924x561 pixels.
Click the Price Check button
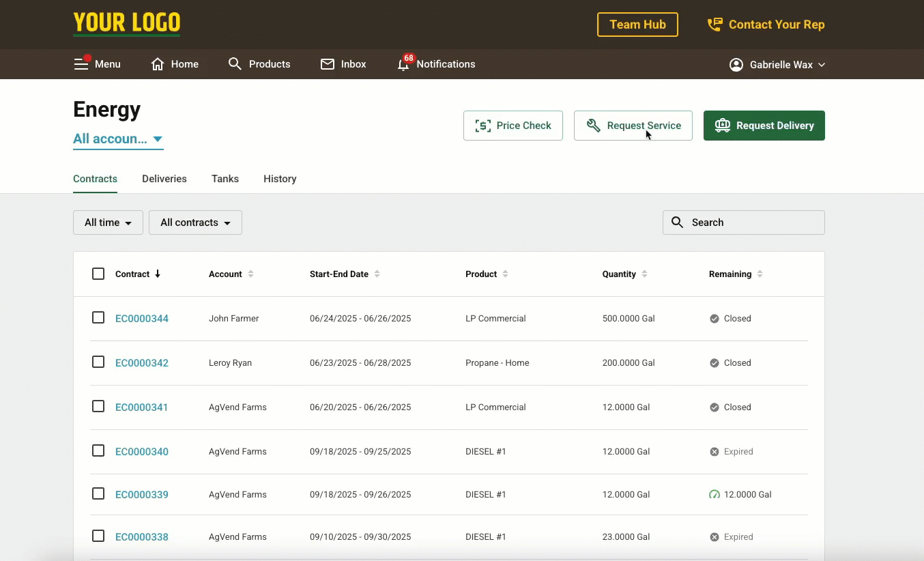pyautogui.click(x=513, y=126)
